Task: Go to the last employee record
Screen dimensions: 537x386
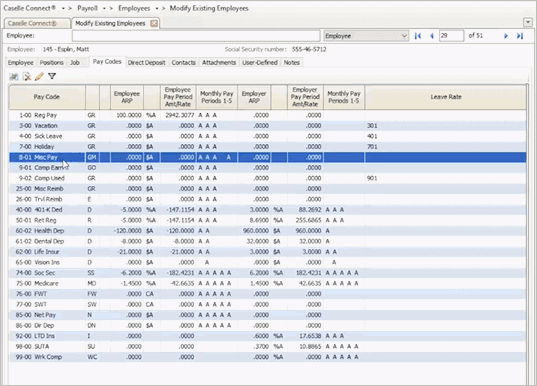Action: click(x=520, y=36)
